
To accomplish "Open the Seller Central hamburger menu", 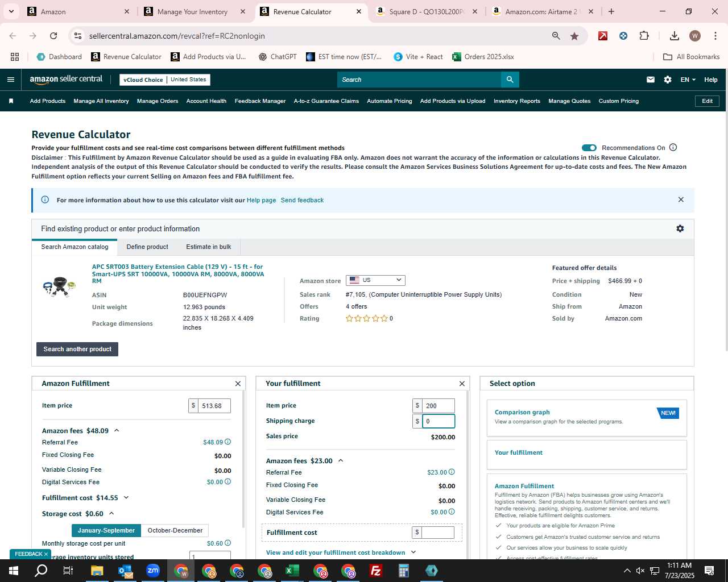I will 10,80.
